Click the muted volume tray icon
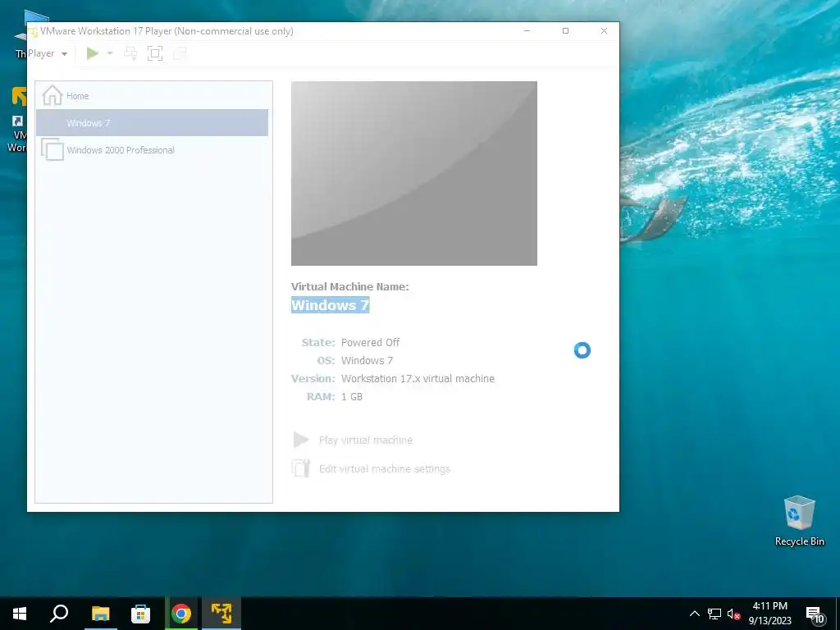This screenshot has height=630, width=840. click(x=733, y=614)
